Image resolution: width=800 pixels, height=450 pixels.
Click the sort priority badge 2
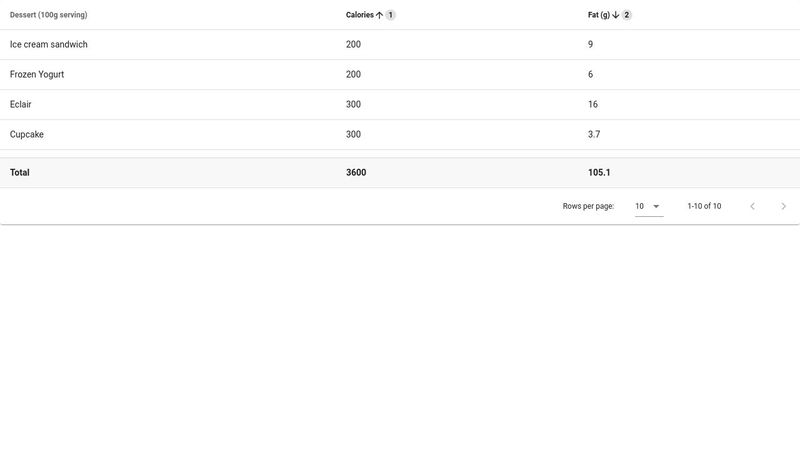[x=627, y=15]
